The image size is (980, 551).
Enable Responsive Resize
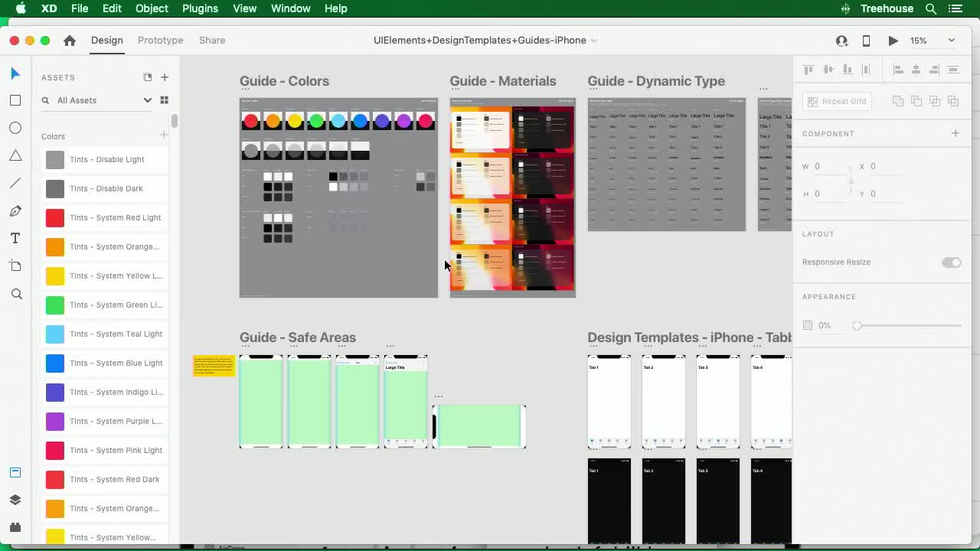click(951, 262)
